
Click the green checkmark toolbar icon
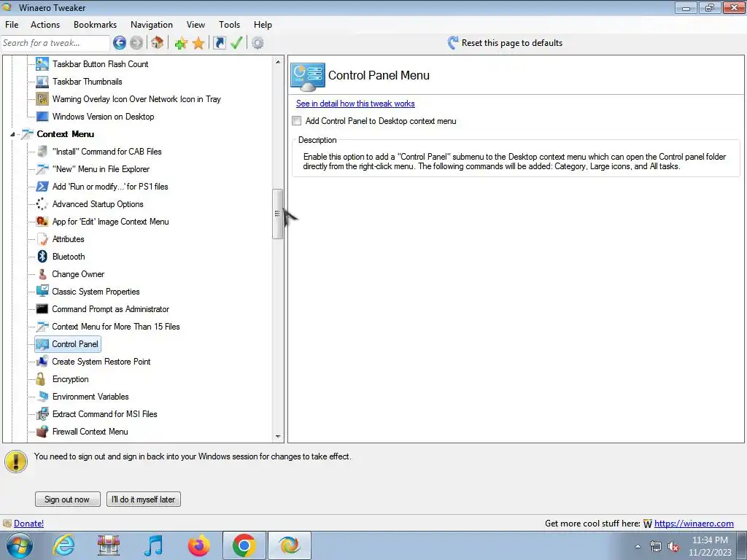(x=236, y=43)
